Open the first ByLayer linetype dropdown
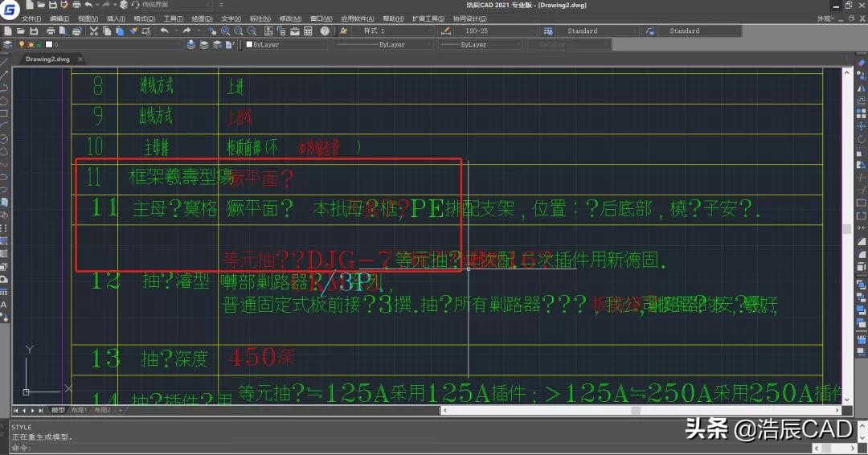This screenshot has height=455, width=868. [384, 44]
